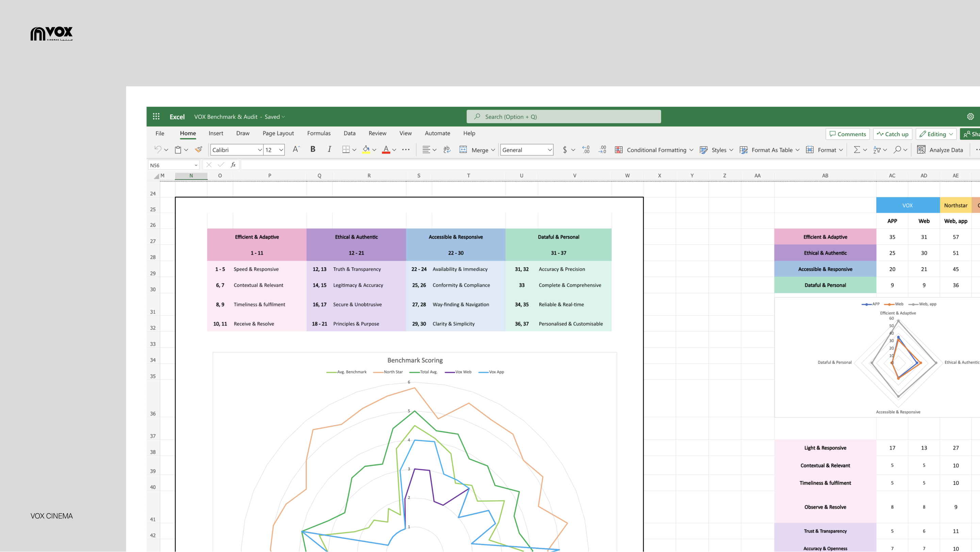Click Increase Decimal icon
The image size is (980, 552).
(586, 149)
